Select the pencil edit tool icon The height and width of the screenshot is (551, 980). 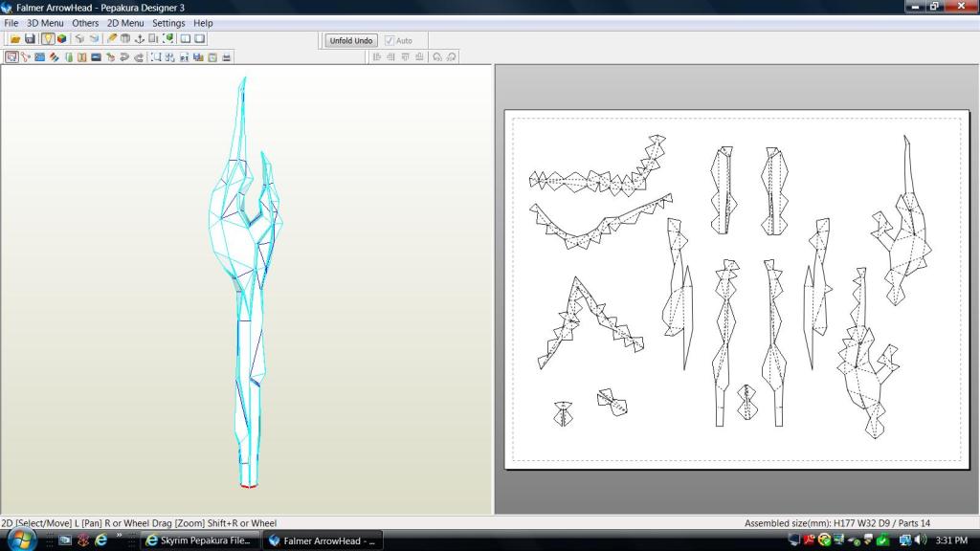111,38
